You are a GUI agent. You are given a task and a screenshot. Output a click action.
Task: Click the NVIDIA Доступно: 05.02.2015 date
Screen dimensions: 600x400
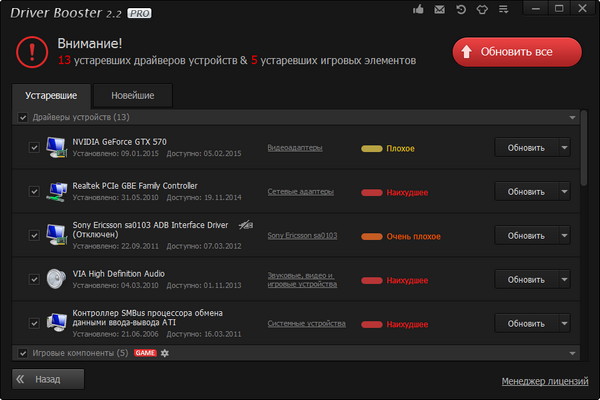pyautogui.click(x=204, y=153)
